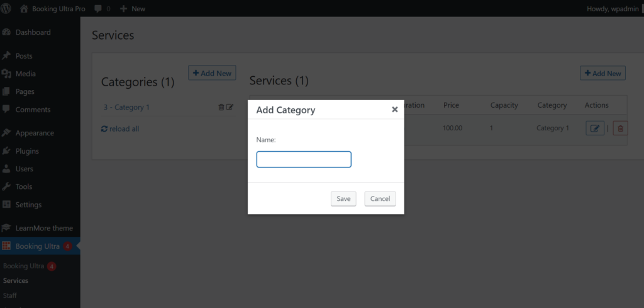This screenshot has height=308, width=644.
Task: Open the Staff submenu item
Action: (x=10, y=295)
